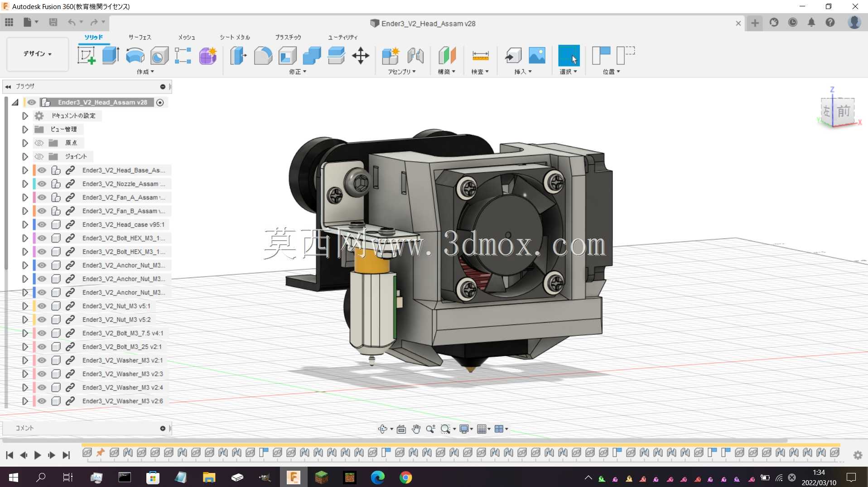Hide Ender3_V2_Nut_M3 v5:1 component

click(x=42, y=306)
